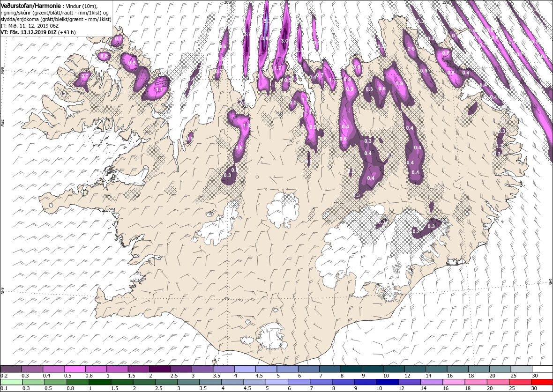This screenshot has width=553, height=392.
Task: Click the bright red swatch above 30 in bottom row
Action: pyautogui.click(x=542, y=382)
